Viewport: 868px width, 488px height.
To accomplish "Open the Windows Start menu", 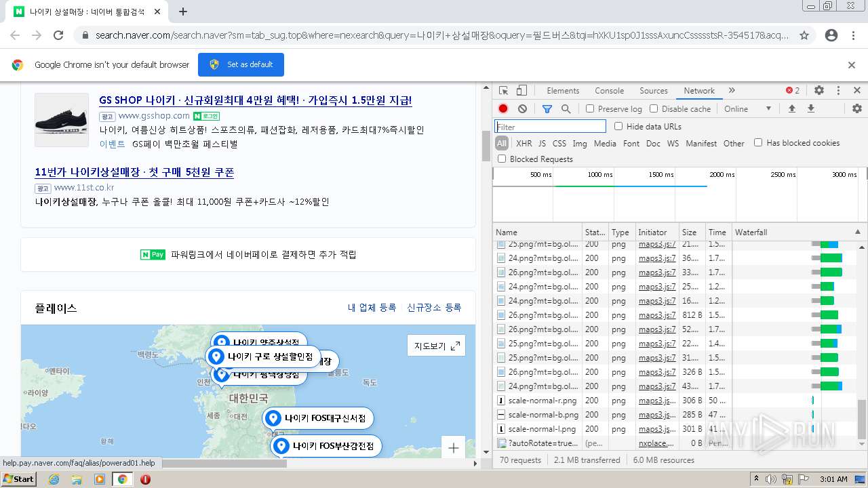I will click(19, 479).
